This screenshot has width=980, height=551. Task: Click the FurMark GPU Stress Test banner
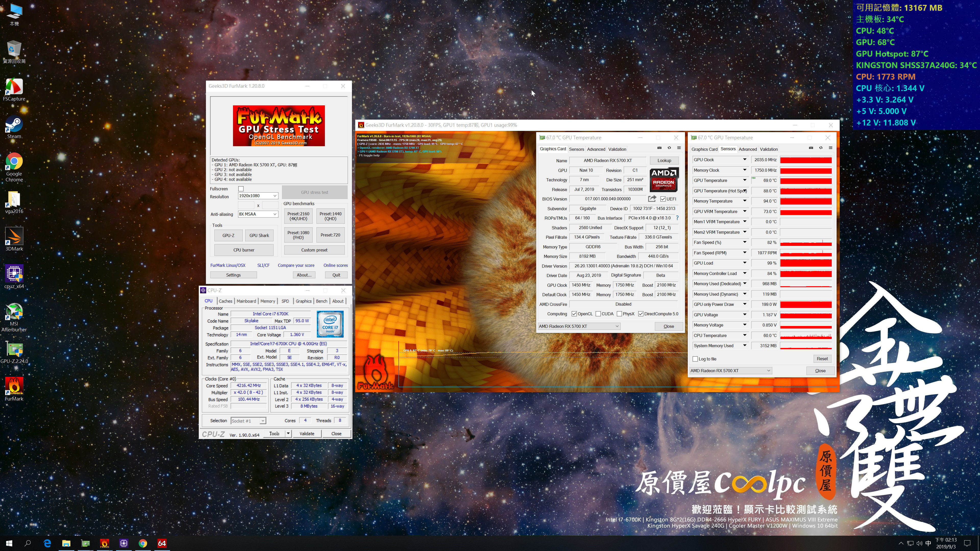[x=279, y=126]
